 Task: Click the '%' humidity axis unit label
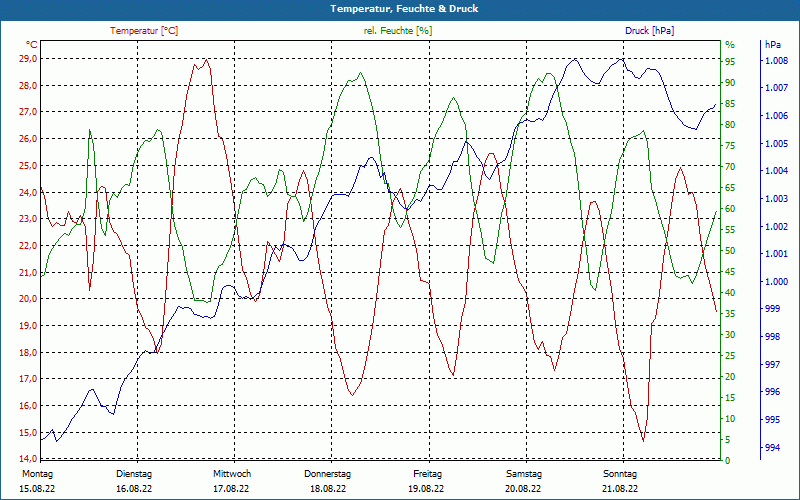pyautogui.click(x=730, y=45)
